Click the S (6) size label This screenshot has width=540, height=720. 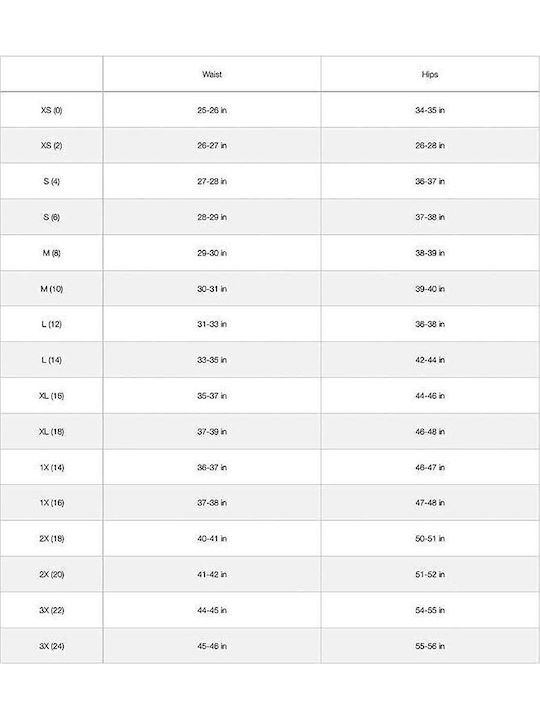tap(51, 217)
